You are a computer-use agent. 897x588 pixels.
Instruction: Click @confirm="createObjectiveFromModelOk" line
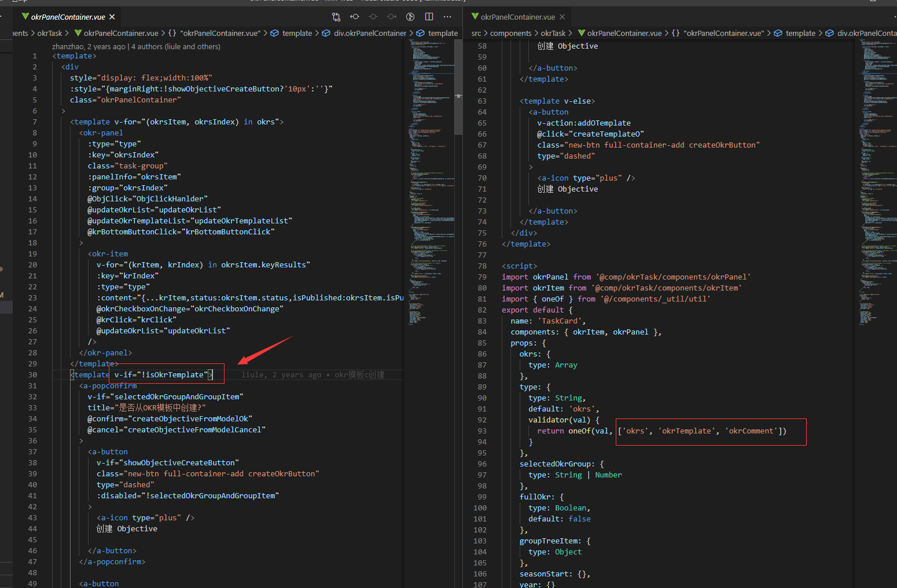click(x=170, y=418)
